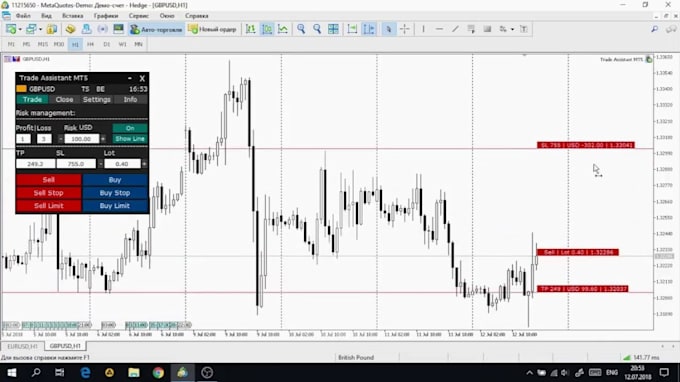Open Data Window toolbar icon
The height and width of the screenshot is (382, 680).
coord(70,29)
